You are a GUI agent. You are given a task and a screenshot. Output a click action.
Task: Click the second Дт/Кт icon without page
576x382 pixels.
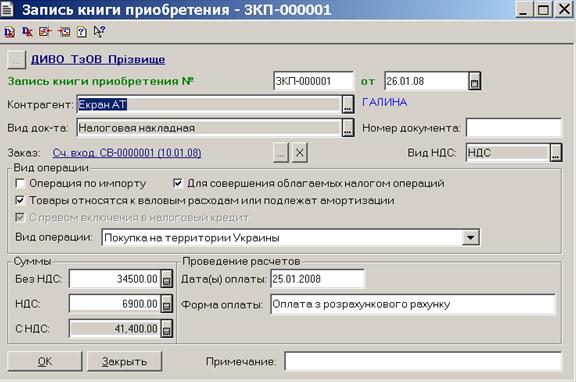point(27,32)
